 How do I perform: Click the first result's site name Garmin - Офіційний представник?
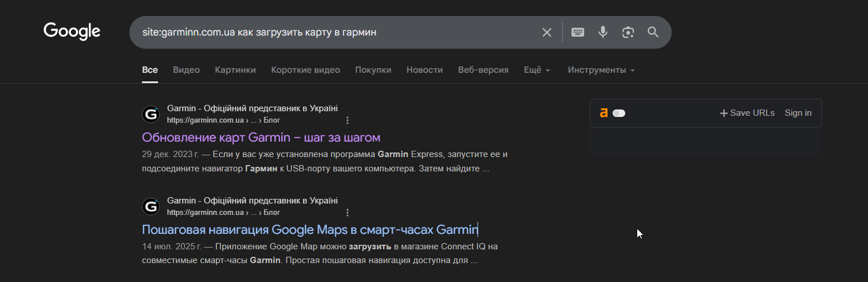tap(252, 108)
